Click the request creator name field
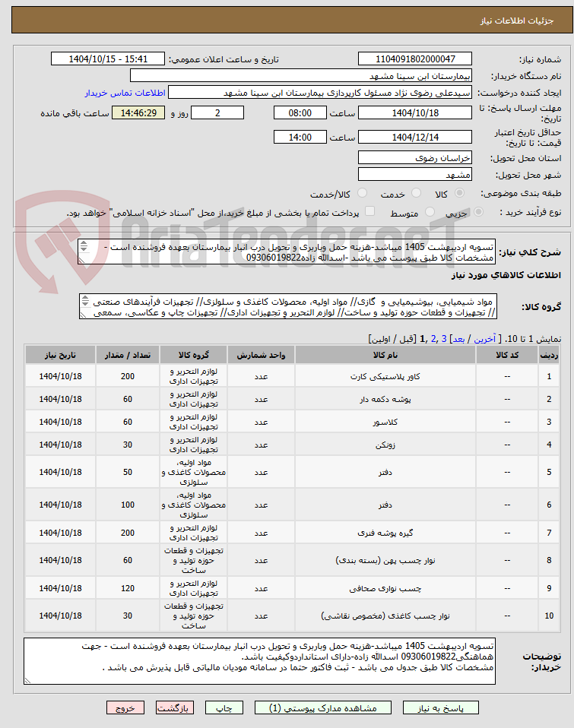Image resolution: width=574 pixels, height=728 pixels. coord(320,93)
